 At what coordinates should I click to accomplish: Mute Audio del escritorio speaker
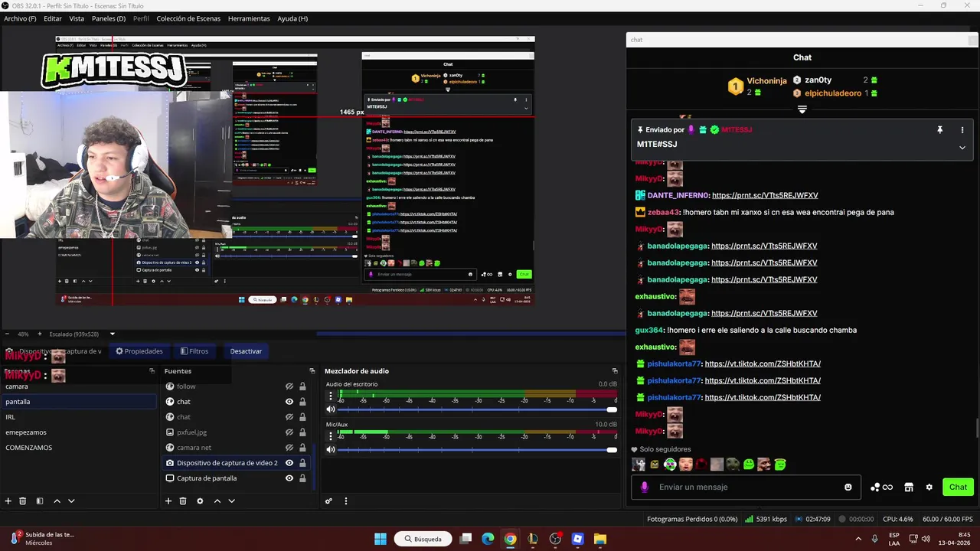pyautogui.click(x=331, y=409)
